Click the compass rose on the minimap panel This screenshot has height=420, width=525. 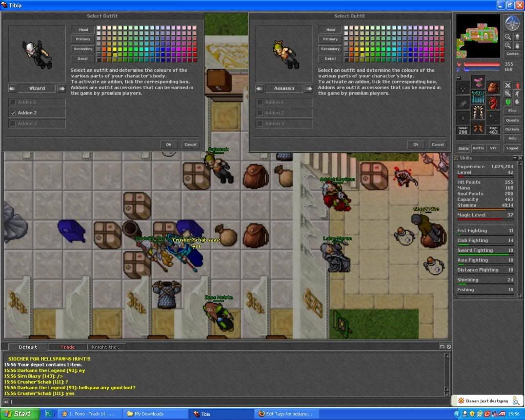click(x=512, y=23)
